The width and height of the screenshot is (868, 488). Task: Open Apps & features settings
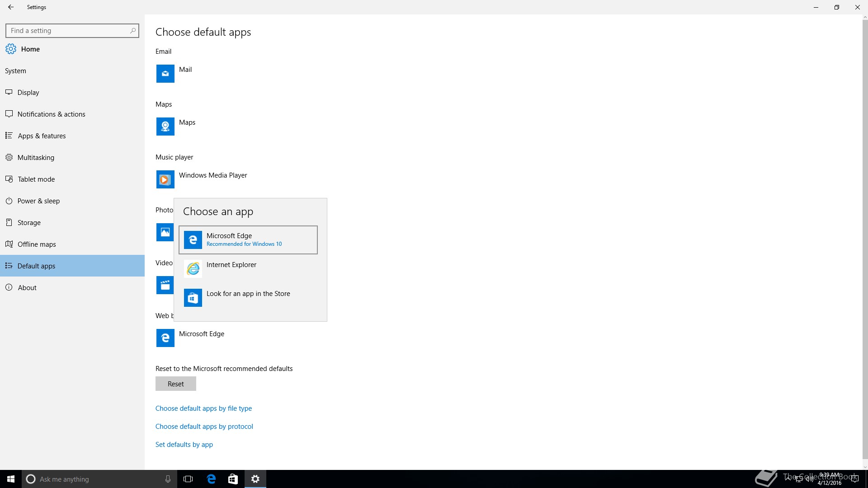pyautogui.click(x=72, y=136)
